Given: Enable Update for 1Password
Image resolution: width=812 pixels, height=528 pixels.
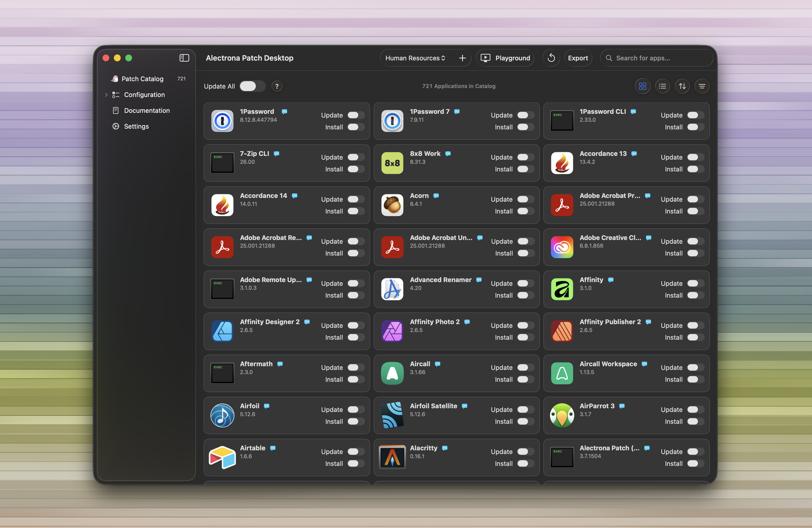Looking at the screenshot, I should tap(356, 115).
